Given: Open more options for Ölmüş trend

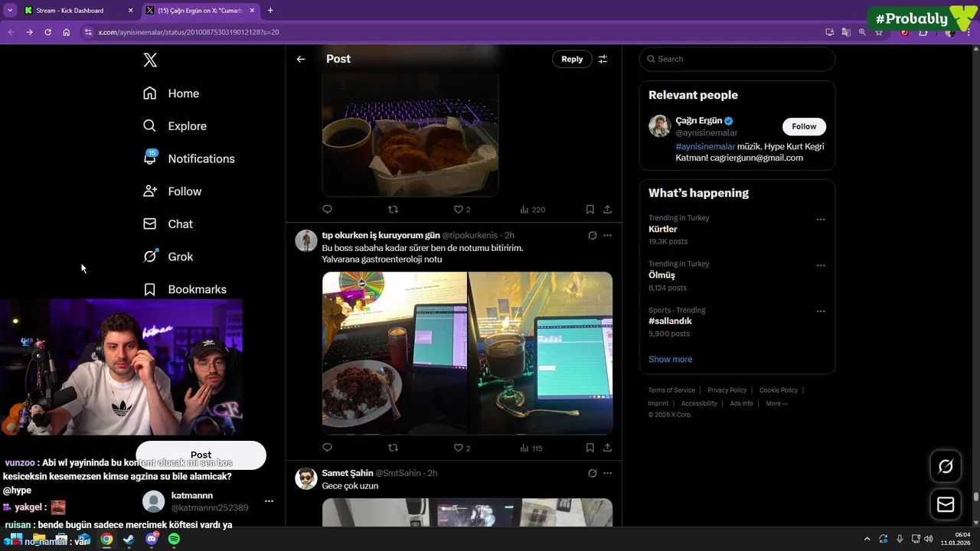Looking at the screenshot, I should [821, 266].
